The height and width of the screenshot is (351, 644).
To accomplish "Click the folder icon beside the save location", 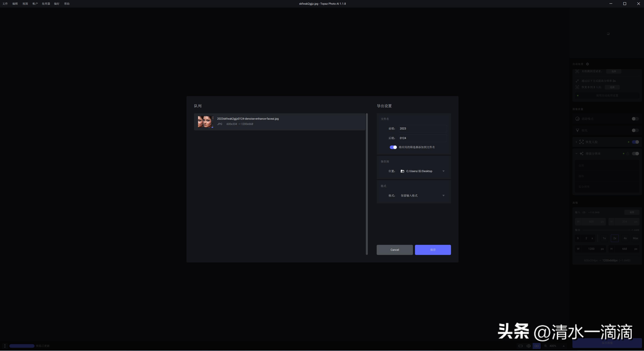I will (402, 171).
